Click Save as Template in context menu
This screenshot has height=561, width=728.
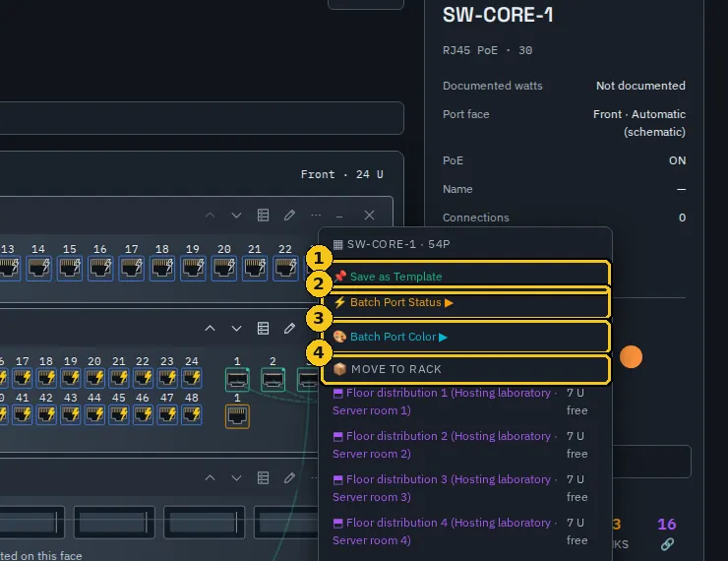pyautogui.click(x=465, y=276)
